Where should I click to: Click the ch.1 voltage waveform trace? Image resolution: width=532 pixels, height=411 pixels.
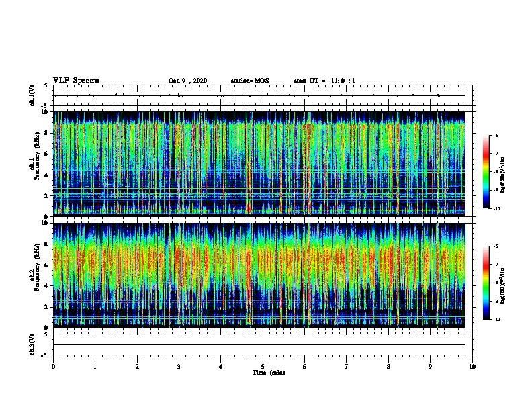click(x=259, y=95)
